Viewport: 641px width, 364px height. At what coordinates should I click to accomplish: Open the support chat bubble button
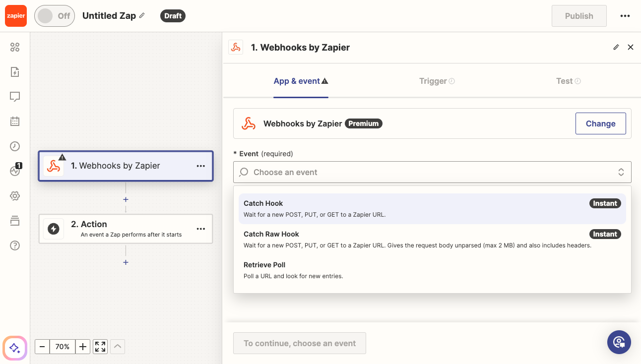point(619,342)
